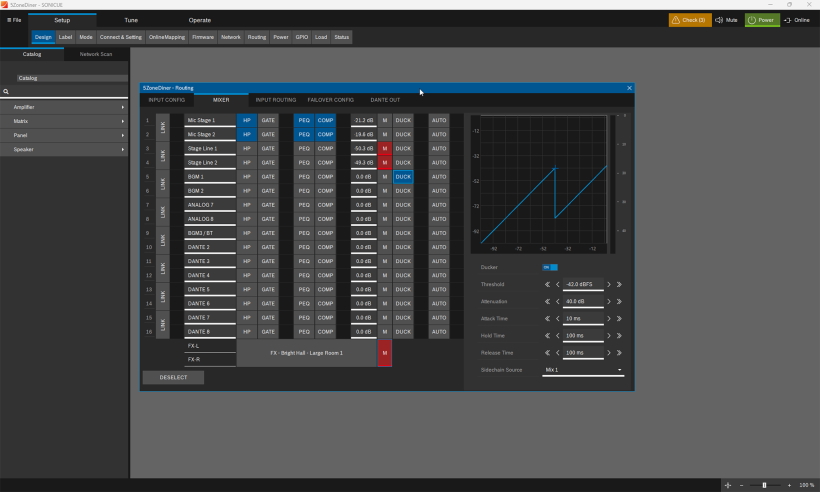Click Threshold single-left decrement arrow
The height and width of the screenshot is (492, 820).
557,284
